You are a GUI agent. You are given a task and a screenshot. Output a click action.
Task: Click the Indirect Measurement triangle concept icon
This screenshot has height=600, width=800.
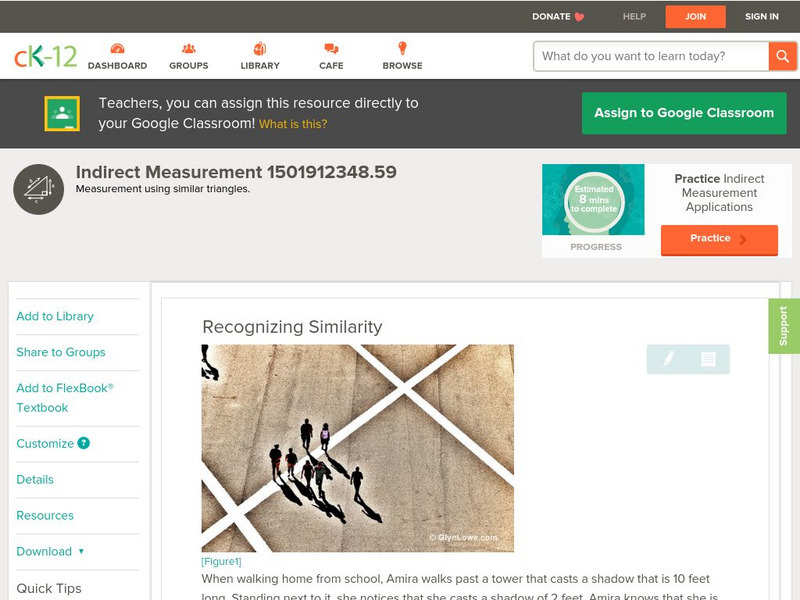[x=38, y=189]
